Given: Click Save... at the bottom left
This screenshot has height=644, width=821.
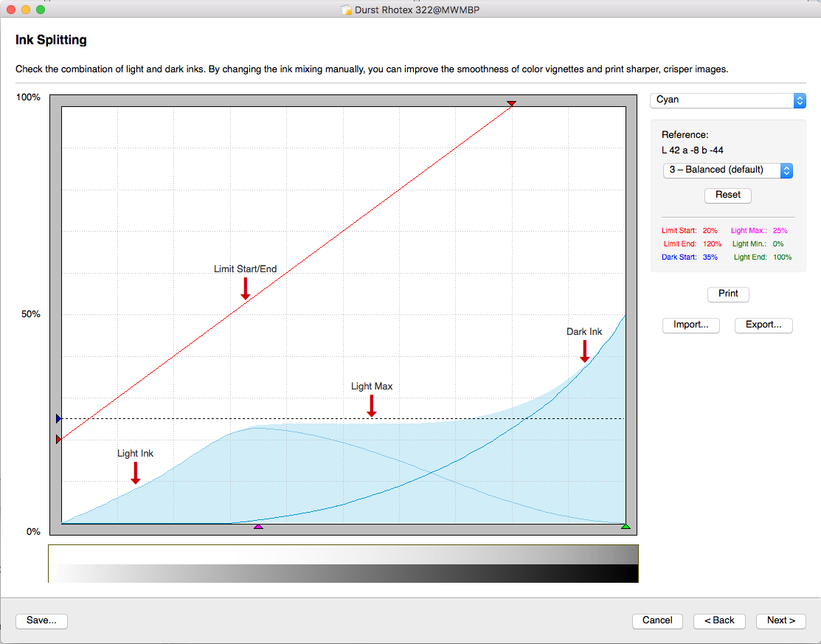Looking at the screenshot, I should point(41,621).
